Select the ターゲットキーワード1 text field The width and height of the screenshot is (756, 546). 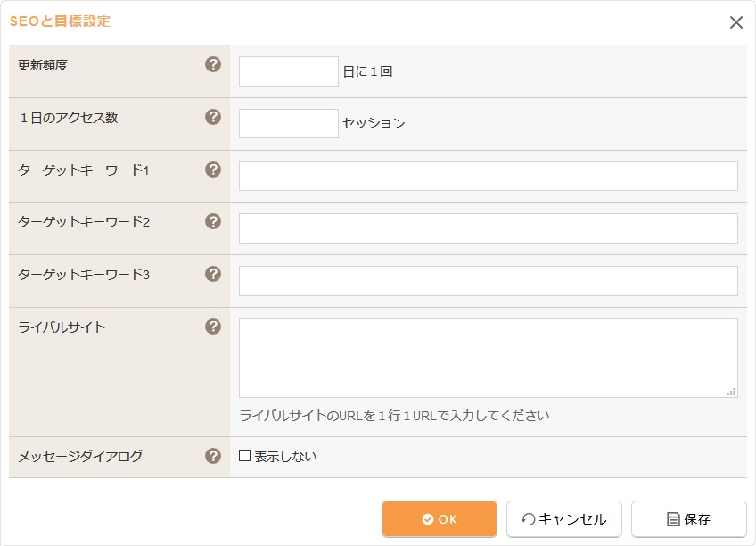488,176
